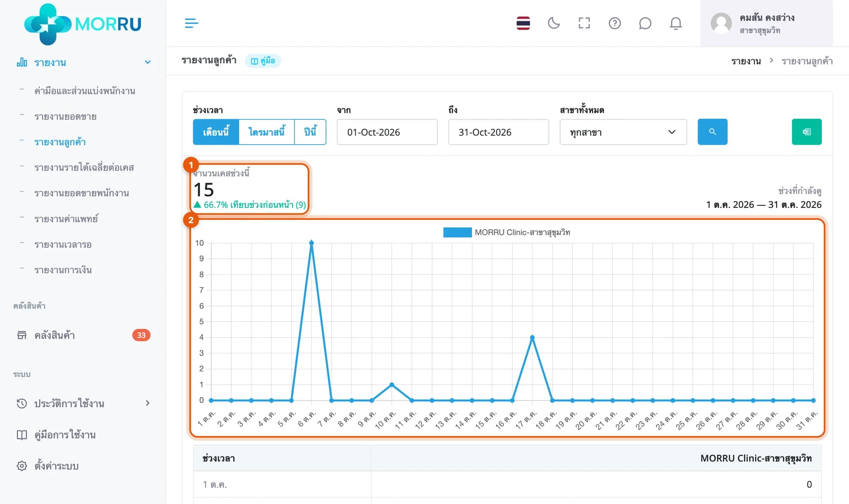Open notifications bell icon

point(676,23)
